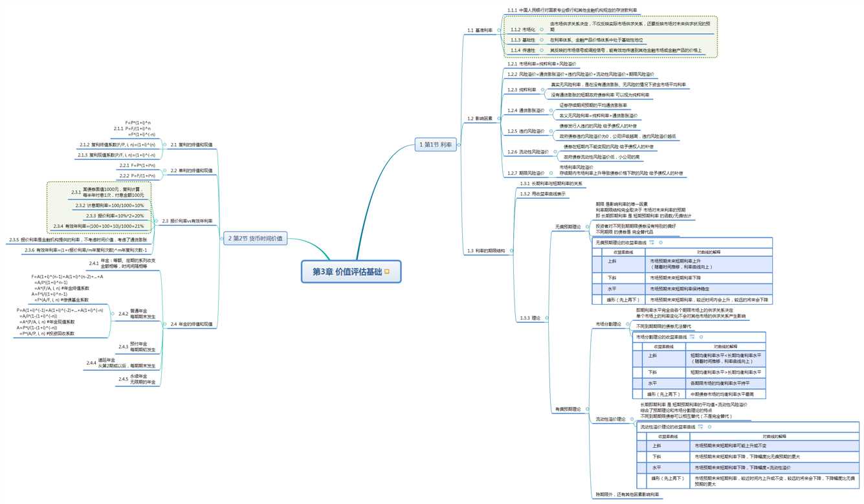The height and width of the screenshot is (504, 864).
Task: Select the topic 2 第2节 货币时间价值
Action: tap(254, 238)
